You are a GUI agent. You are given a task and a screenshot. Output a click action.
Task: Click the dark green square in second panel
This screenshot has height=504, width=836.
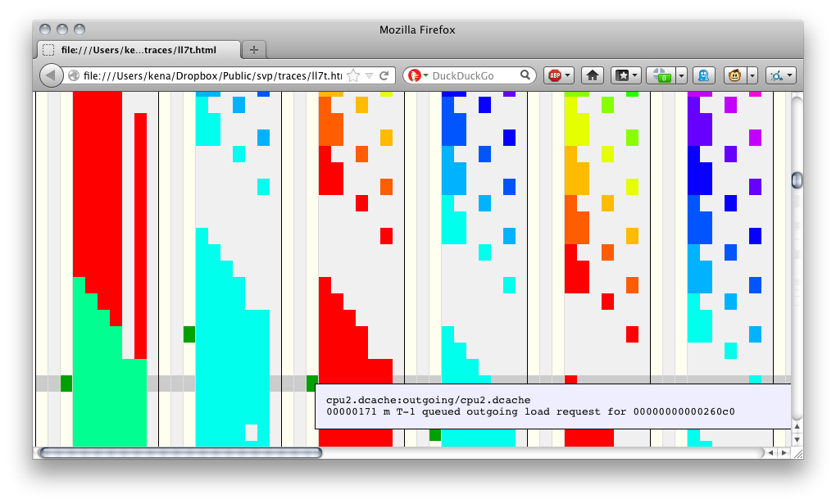pyautogui.click(x=189, y=334)
